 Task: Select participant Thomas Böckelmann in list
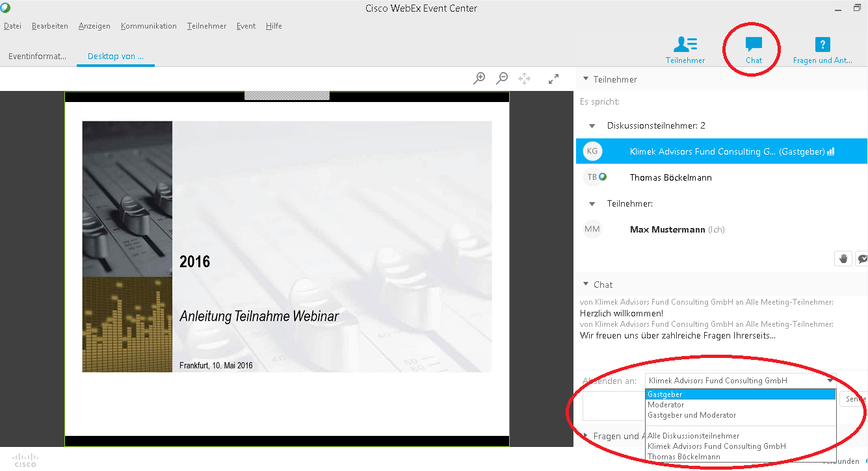(670, 177)
